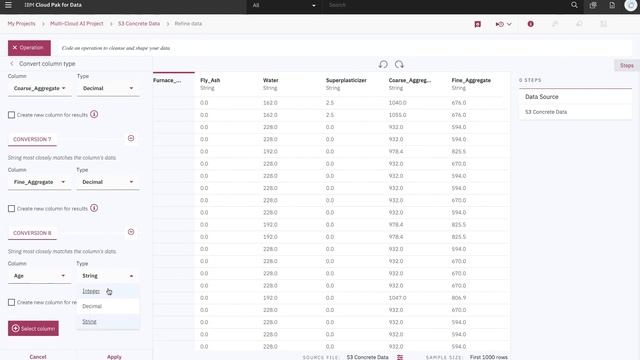Click the screens icon in top bar
Screen dimensions: 640x360
click(593, 5)
